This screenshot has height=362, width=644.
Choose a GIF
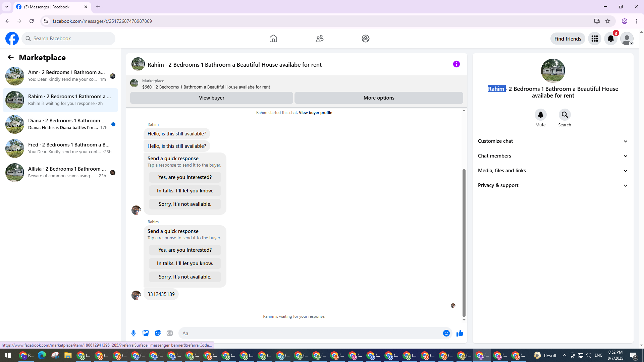tap(170, 333)
